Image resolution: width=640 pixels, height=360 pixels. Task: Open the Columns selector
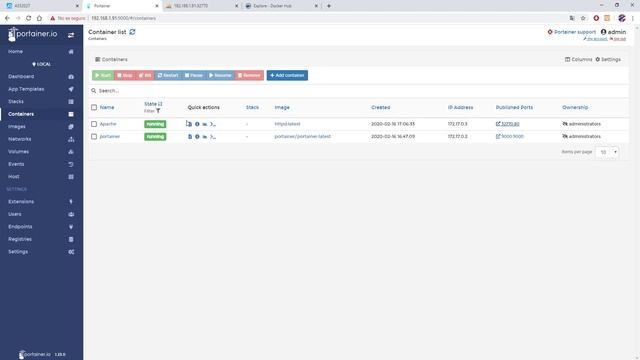578,60
